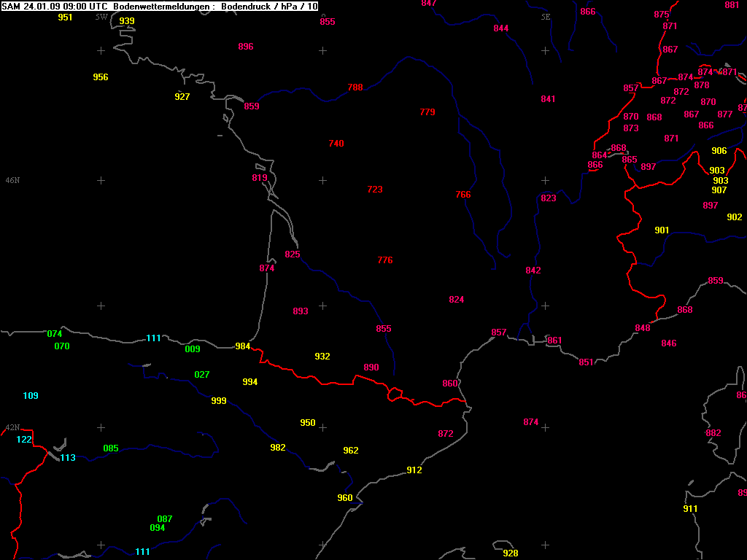Pick the yellow reading 999

pyautogui.click(x=219, y=401)
